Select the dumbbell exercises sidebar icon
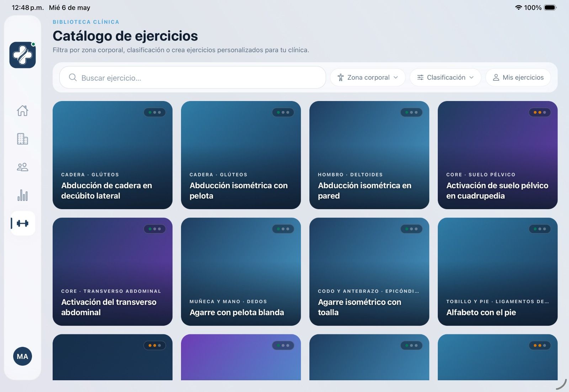This screenshot has height=392, width=569. [23, 223]
